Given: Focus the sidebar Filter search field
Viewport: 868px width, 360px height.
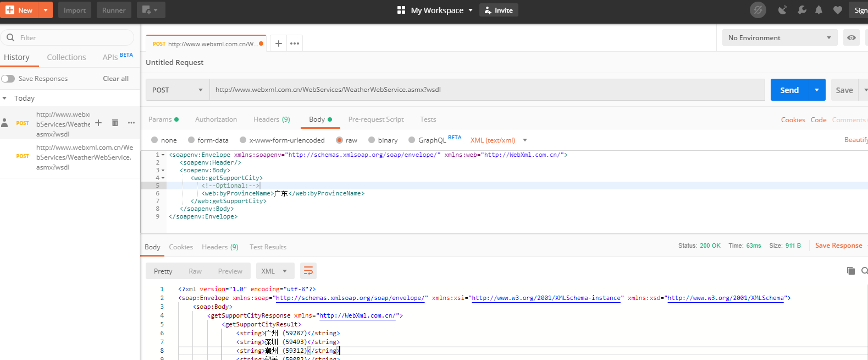Looking at the screenshot, I should (x=67, y=37).
